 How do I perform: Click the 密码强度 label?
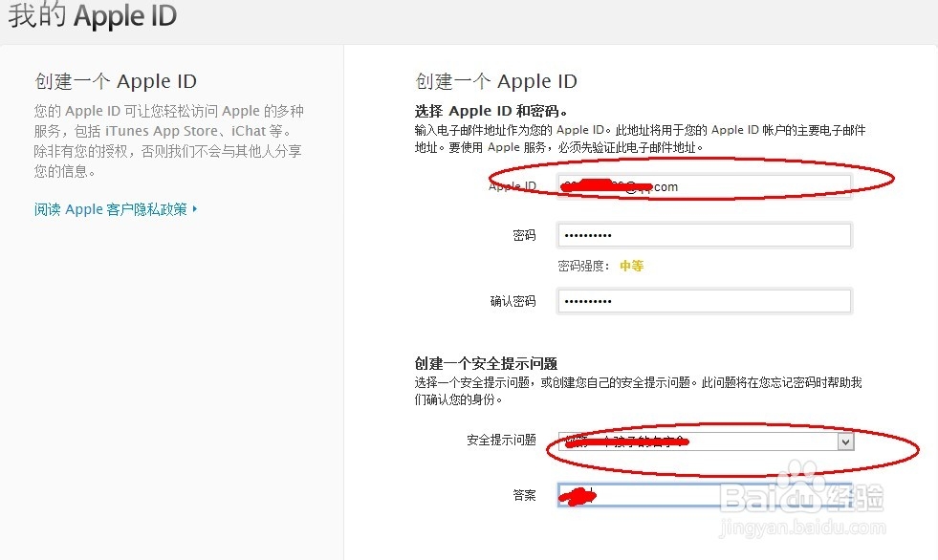pyautogui.click(x=583, y=266)
